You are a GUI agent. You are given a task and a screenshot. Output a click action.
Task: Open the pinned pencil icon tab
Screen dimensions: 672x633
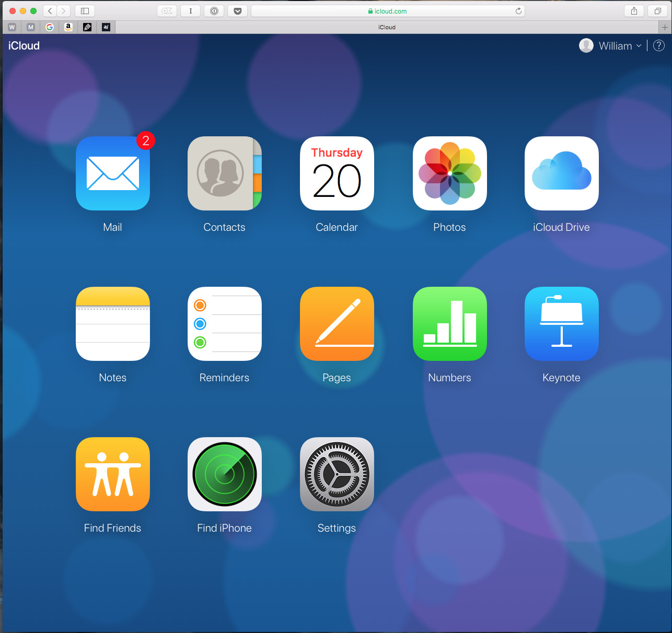coord(87,27)
